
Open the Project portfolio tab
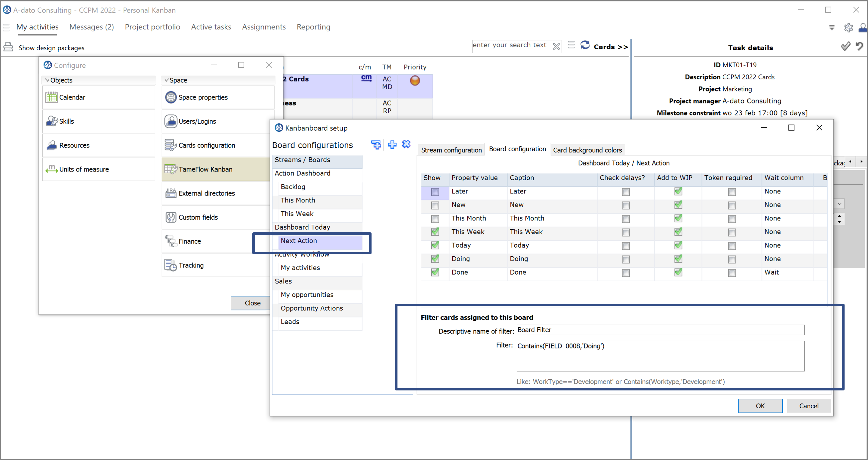click(152, 27)
